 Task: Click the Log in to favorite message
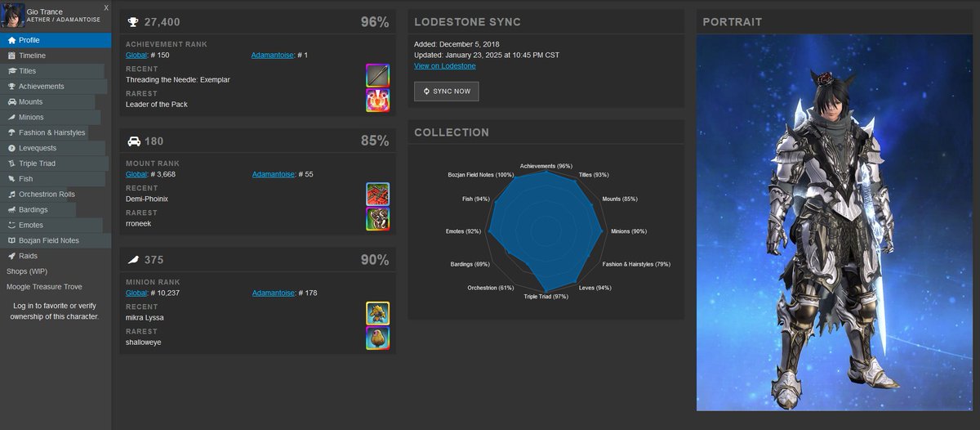pyautogui.click(x=56, y=311)
